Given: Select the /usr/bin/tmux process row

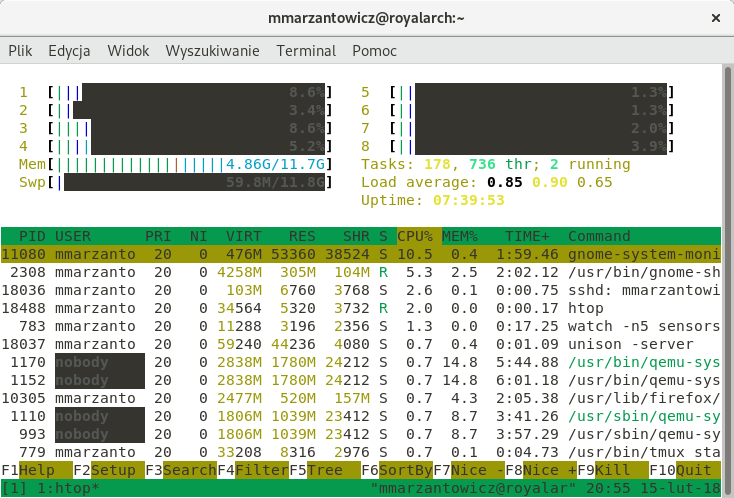Looking at the screenshot, I should [x=360, y=453].
